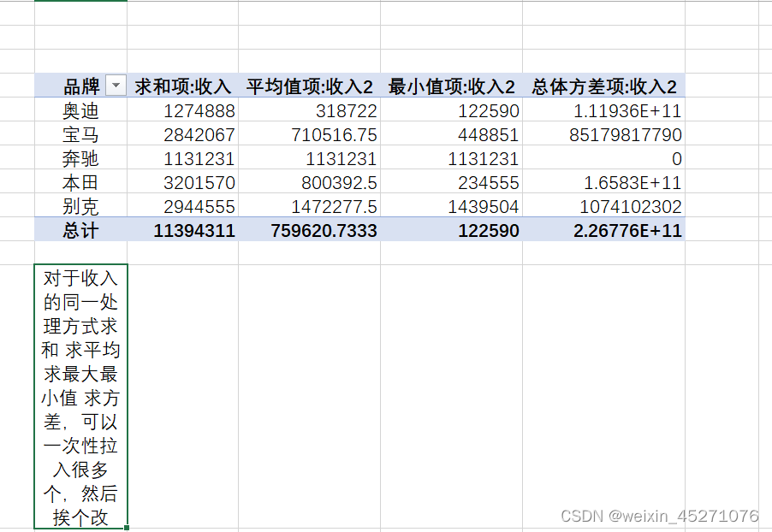Select the total average 759620.7333 cell

pyautogui.click(x=309, y=230)
